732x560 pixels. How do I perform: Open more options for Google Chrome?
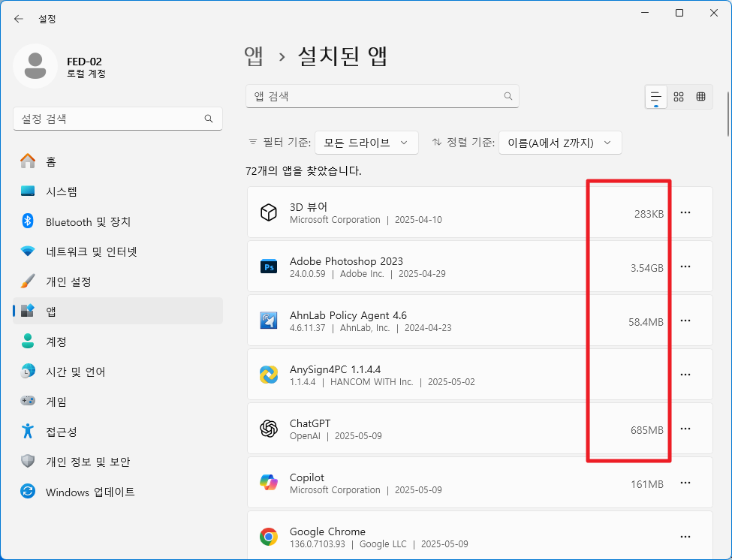[685, 537]
